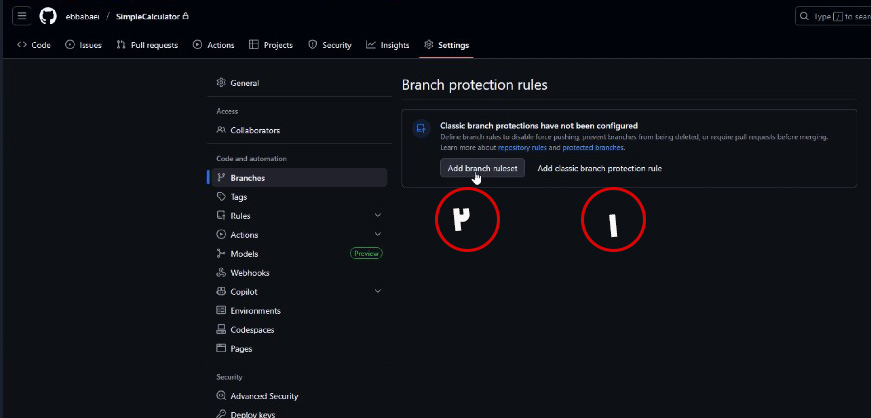Expand the Copilot section chevron
Image resolution: width=871 pixels, height=418 pixels.
(377, 292)
